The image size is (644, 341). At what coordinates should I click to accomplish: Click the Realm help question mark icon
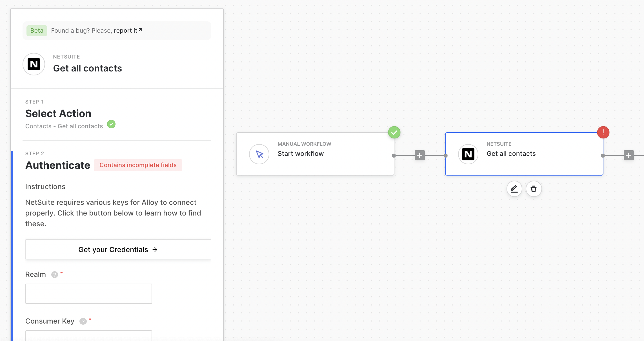pos(55,275)
